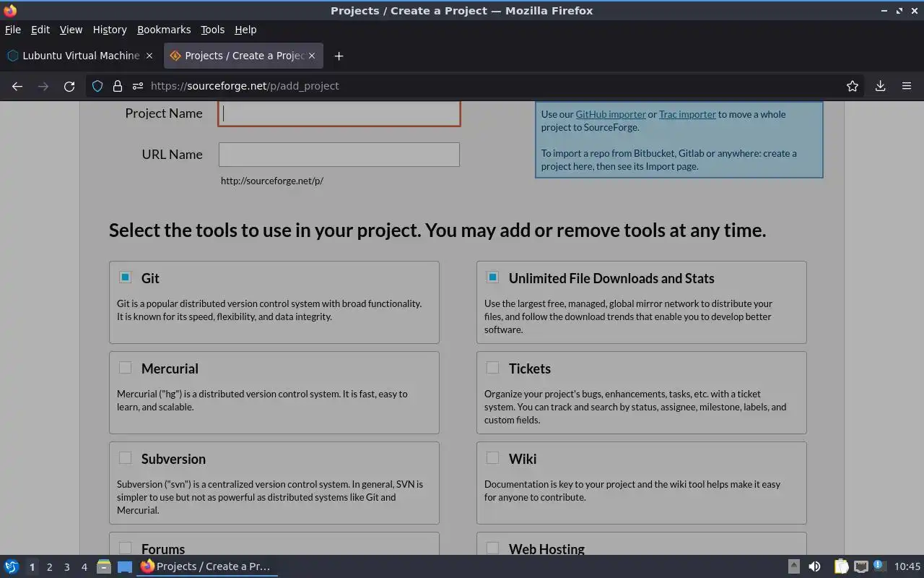Switch to workspace 3
This screenshot has height=578, width=924.
pos(66,567)
